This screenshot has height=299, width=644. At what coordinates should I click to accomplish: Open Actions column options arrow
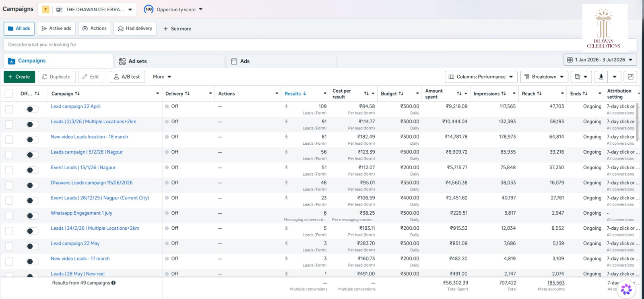[277, 93]
